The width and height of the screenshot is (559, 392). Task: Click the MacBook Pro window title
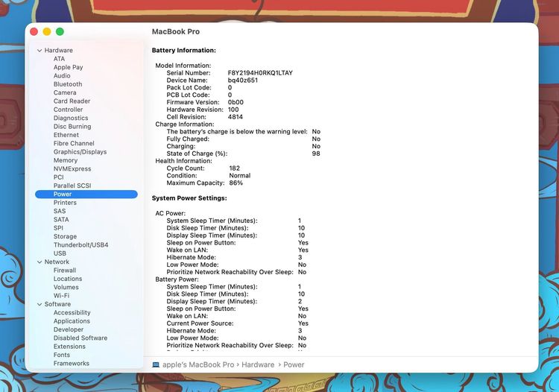176,32
